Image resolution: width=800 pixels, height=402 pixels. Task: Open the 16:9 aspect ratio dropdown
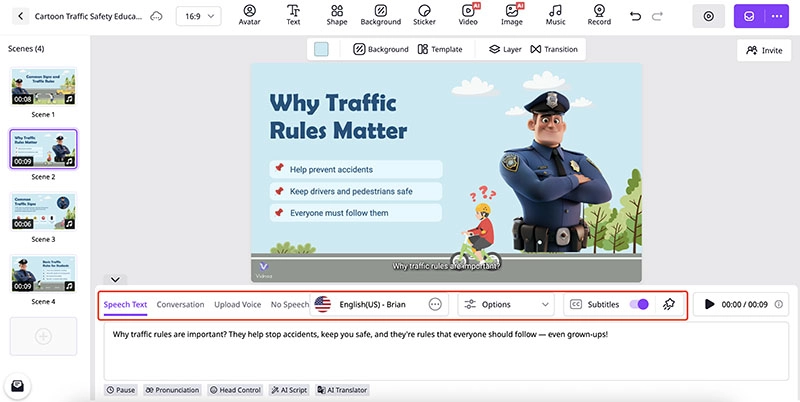pos(199,16)
